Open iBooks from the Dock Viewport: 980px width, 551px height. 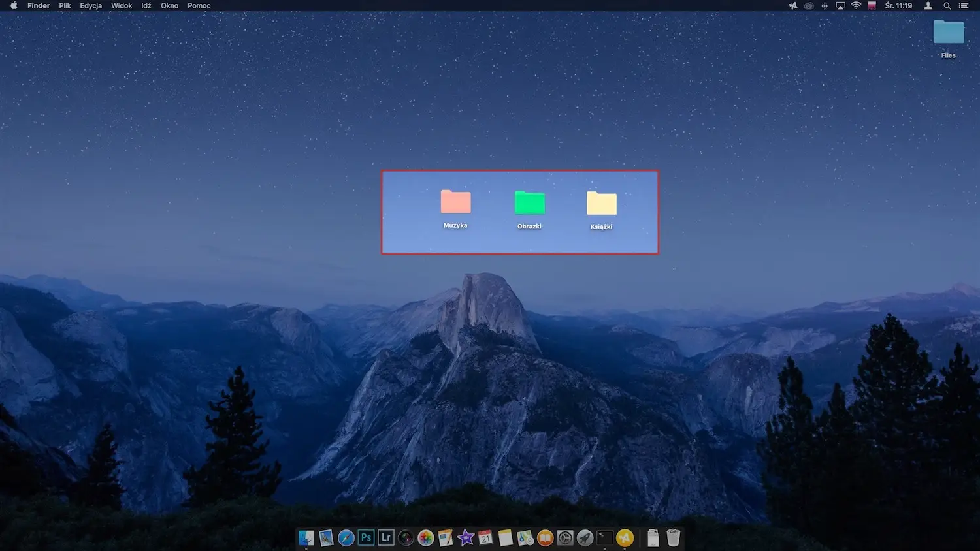point(545,537)
